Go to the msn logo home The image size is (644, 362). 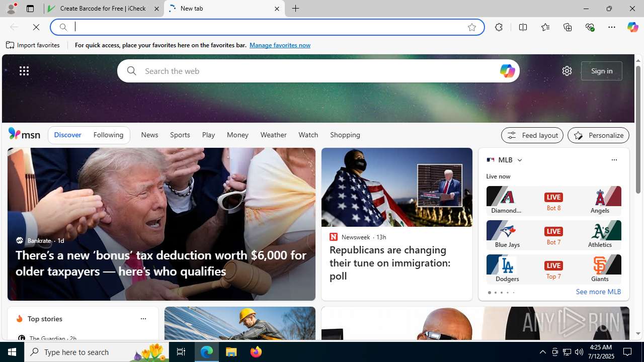(24, 134)
